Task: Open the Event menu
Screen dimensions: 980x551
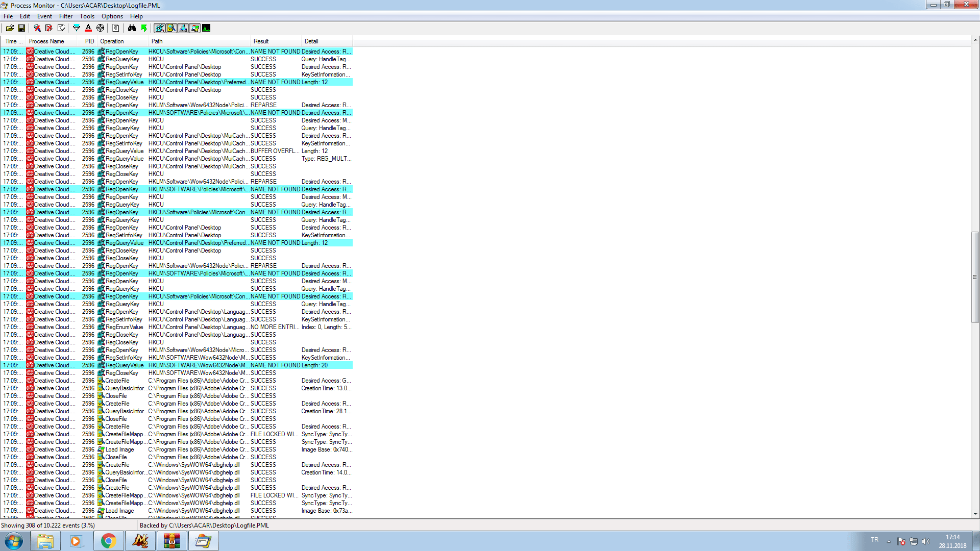Action: tap(44, 16)
